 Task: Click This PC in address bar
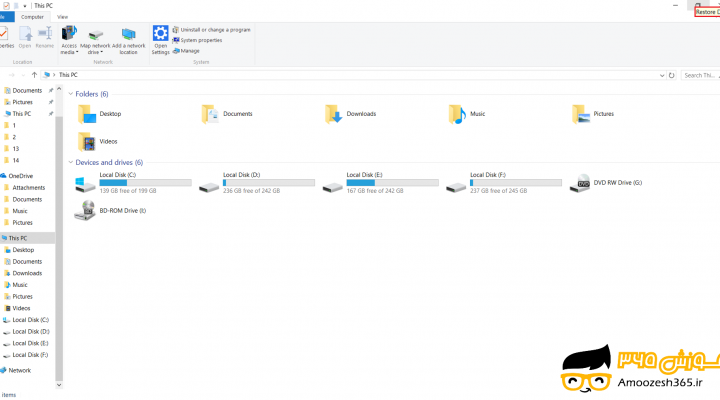coord(68,75)
